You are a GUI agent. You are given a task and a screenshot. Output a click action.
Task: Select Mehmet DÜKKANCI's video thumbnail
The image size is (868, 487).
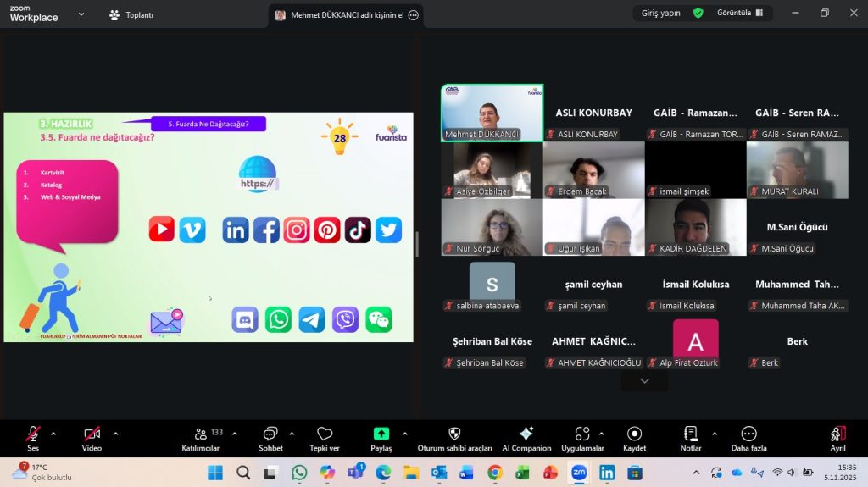pyautogui.click(x=492, y=113)
